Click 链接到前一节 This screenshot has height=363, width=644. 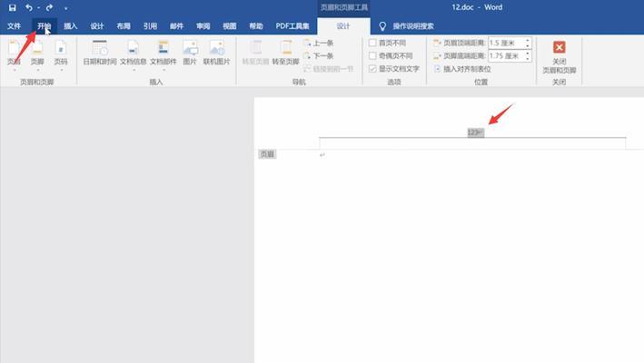coord(329,69)
